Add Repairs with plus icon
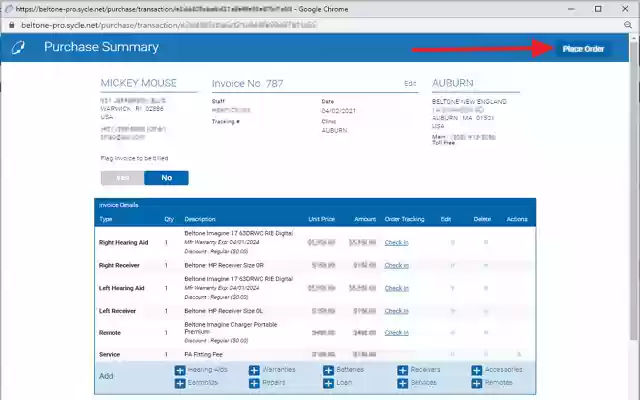Viewport: 640px width, 400px height. tap(254, 383)
